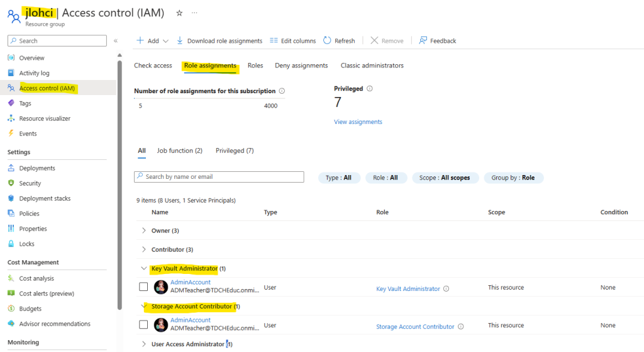Select the Role assignments tab
The image size is (644, 352).
[210, 65]
